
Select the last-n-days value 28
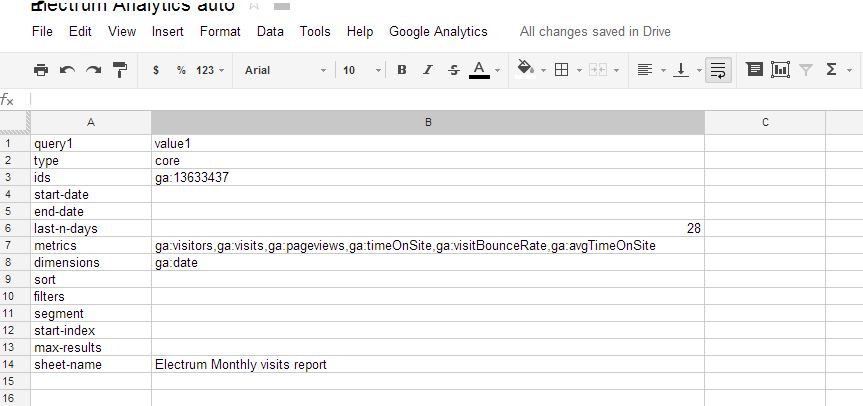428,228
